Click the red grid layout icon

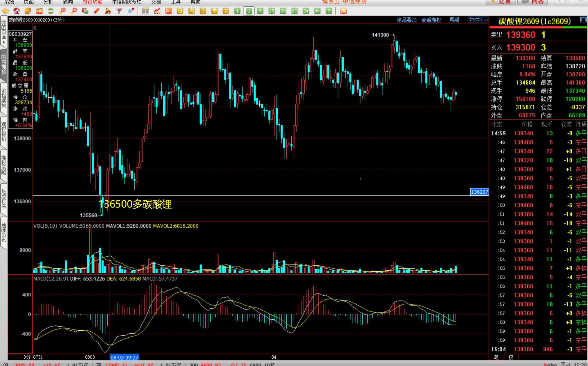tap(344, 11)
